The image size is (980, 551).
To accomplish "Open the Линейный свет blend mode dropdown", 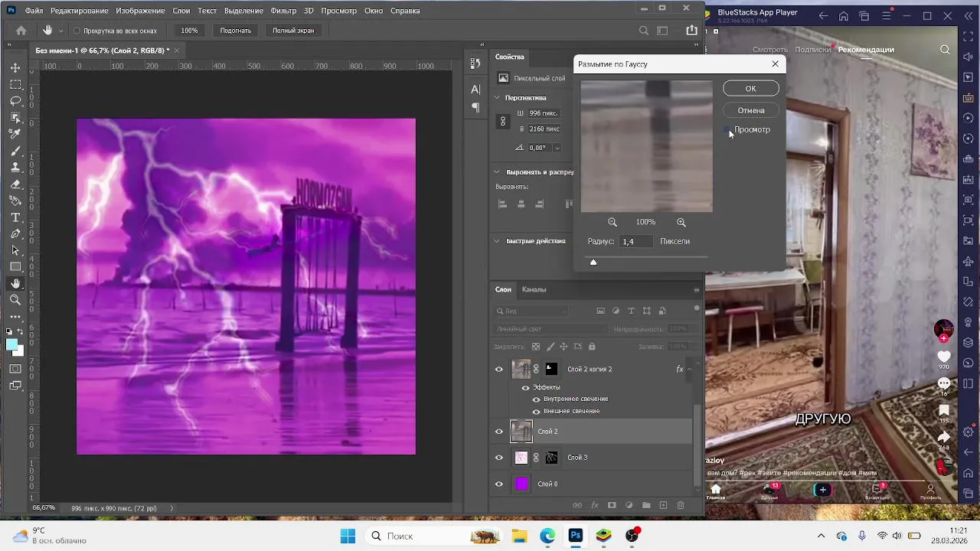I will coord(550,329).
